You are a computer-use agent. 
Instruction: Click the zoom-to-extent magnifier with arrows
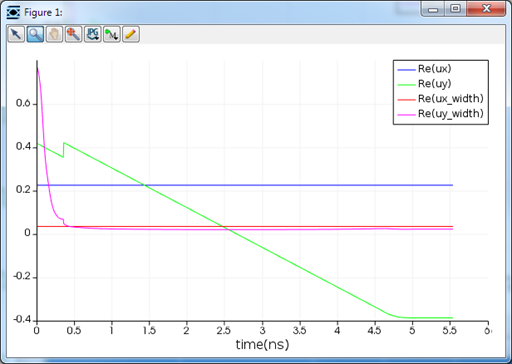click(73, 34)
